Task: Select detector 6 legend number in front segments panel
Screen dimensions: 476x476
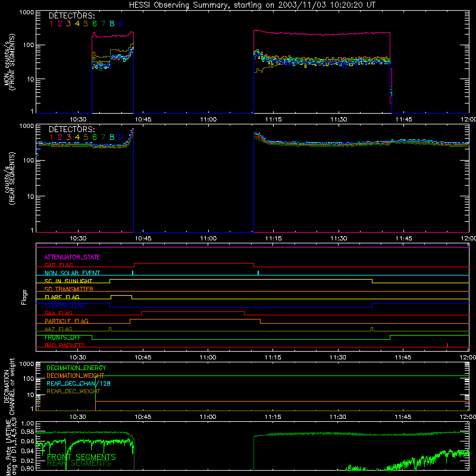Action: 95,24
